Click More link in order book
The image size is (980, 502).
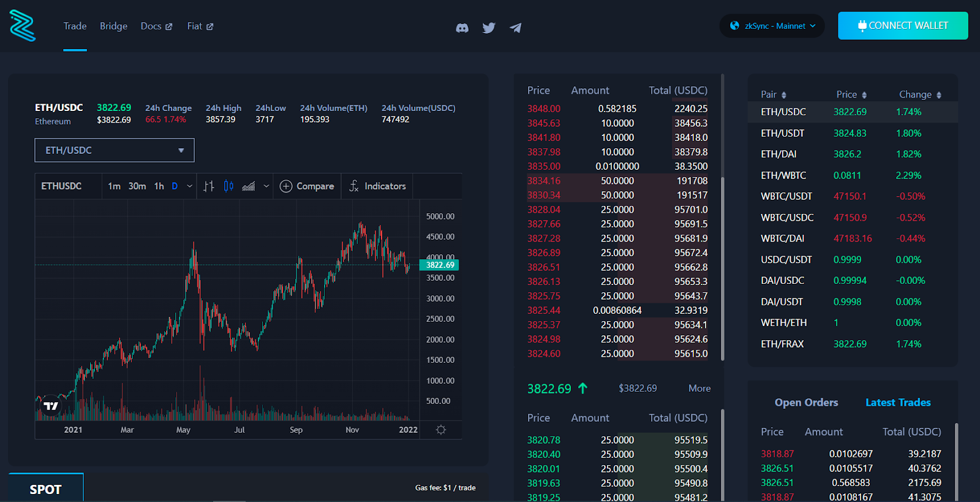coord(699,389)
